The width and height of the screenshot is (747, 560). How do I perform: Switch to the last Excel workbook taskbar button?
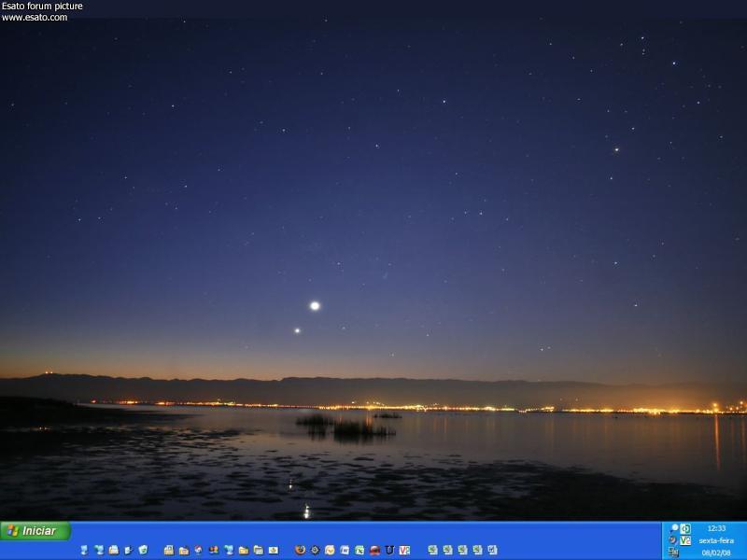point(477,550)
